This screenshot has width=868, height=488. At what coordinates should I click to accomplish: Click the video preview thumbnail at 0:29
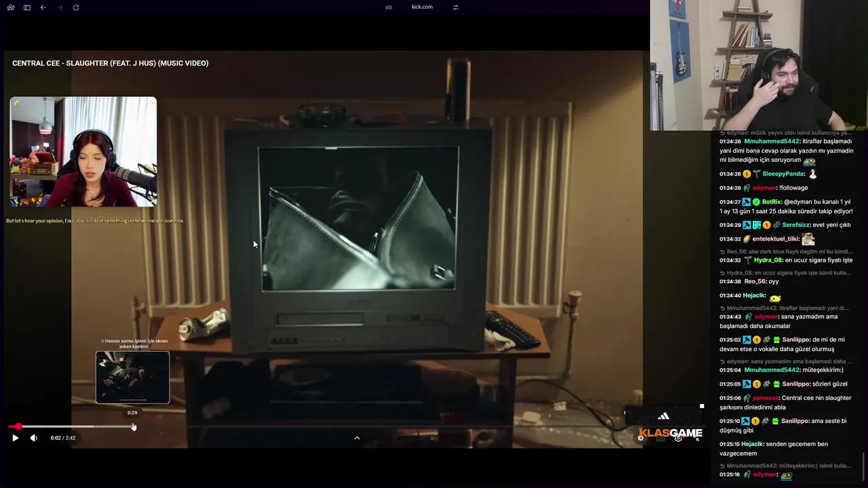(x=133, y=378)
